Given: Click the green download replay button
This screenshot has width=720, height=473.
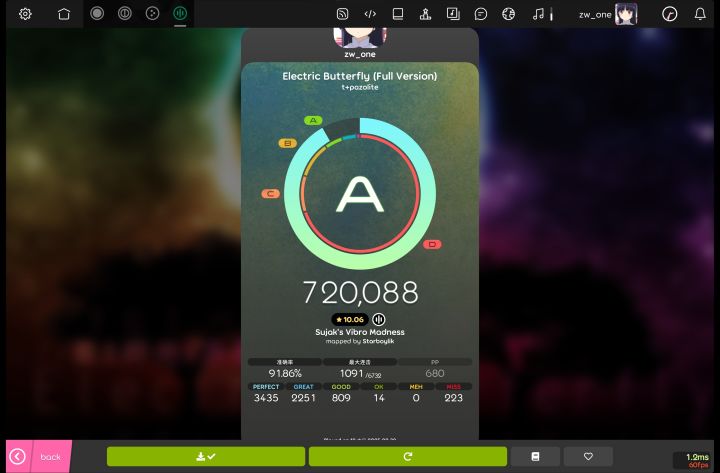Looking at the screenshot, I should pos(206,456).
